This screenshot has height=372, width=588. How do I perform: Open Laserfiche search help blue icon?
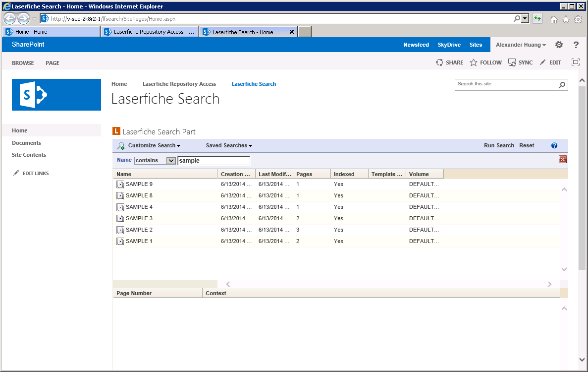pos(554,146)
